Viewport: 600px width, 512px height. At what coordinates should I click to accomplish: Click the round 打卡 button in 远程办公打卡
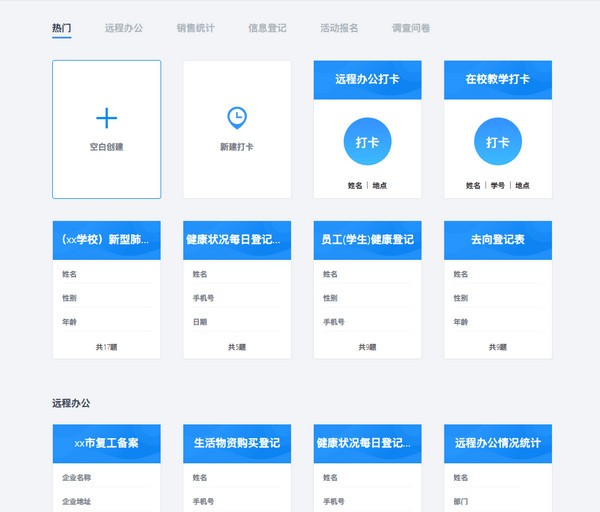367,142
